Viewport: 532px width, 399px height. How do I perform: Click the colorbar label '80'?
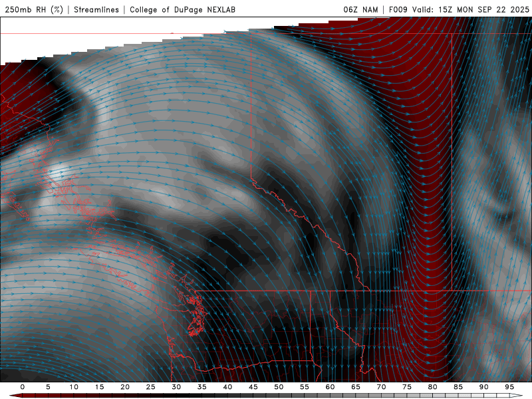pyautogui.click(x=432, y=387)
